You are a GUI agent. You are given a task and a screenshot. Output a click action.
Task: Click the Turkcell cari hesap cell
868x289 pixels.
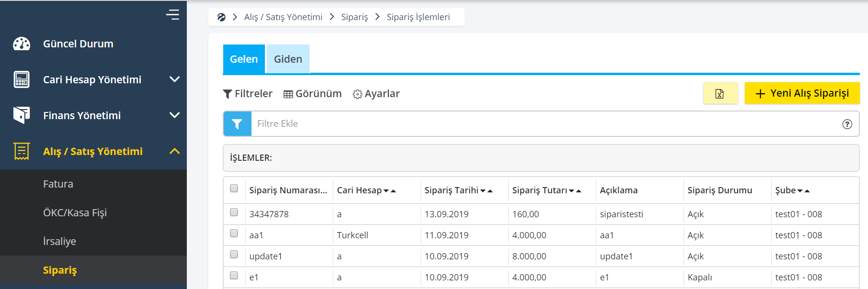[353, 235]
